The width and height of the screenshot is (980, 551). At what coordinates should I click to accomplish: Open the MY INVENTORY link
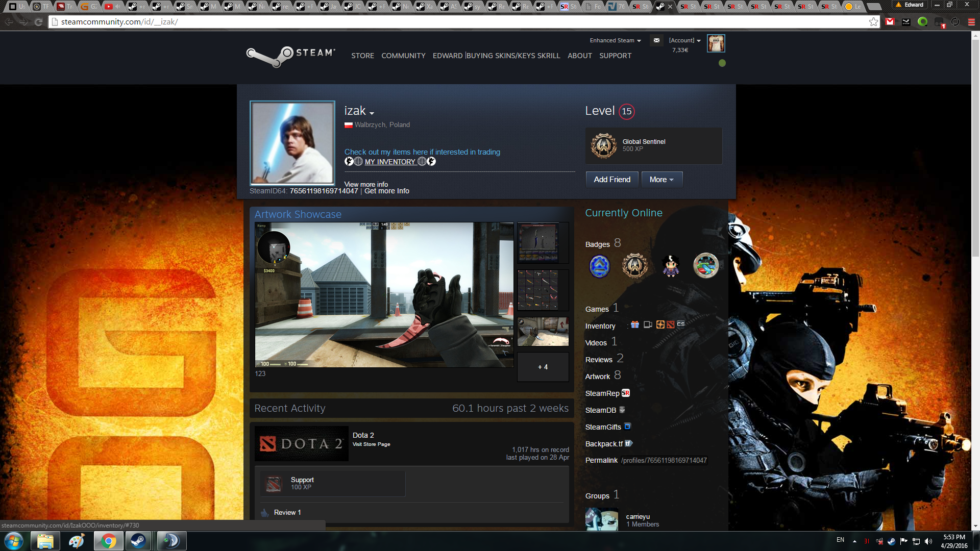click(390, 162)
